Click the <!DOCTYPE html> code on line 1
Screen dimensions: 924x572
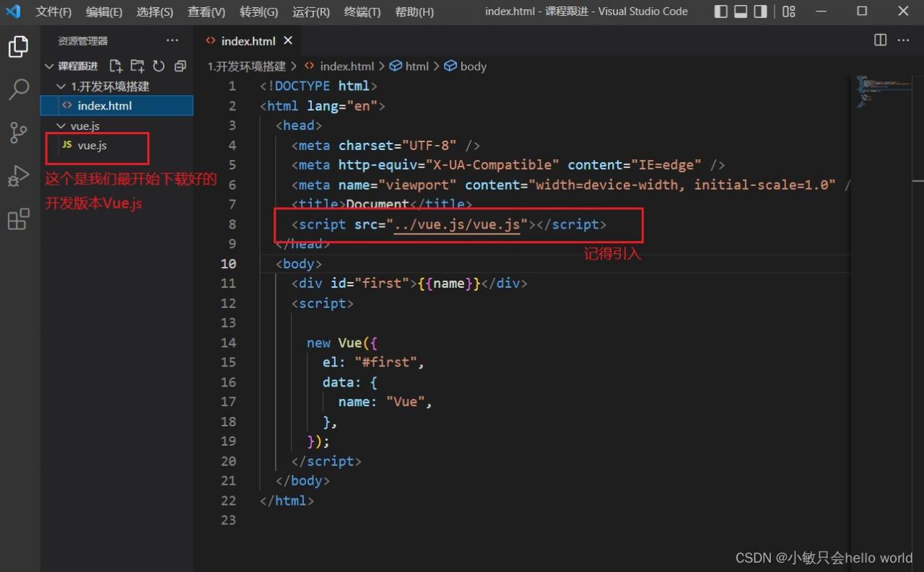point(318,86)
